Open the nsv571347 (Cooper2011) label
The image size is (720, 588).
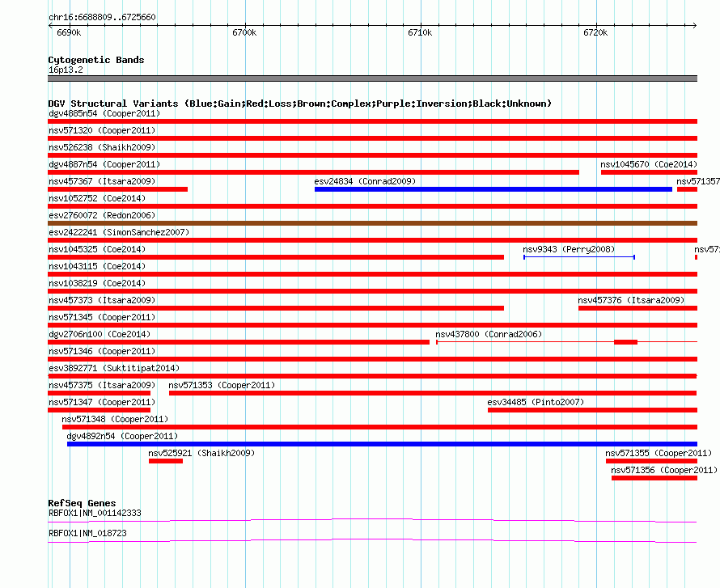pos(102,403)
